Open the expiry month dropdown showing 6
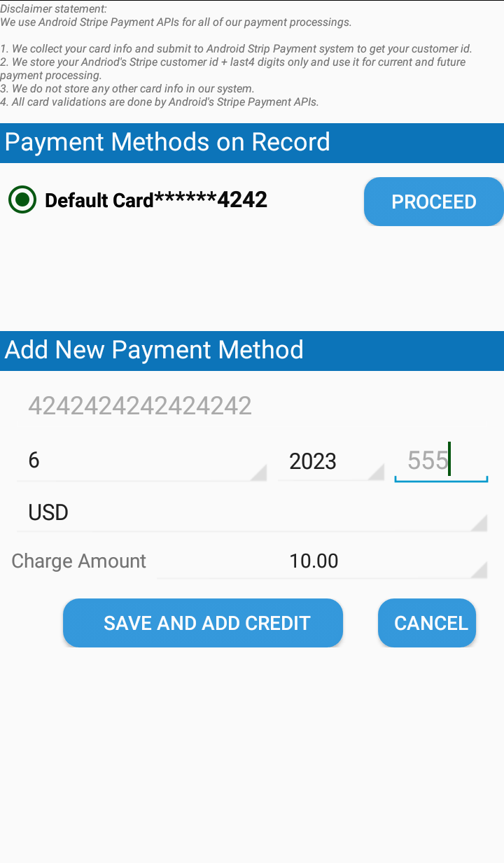 pyautogui.click(x=140, y=461)
